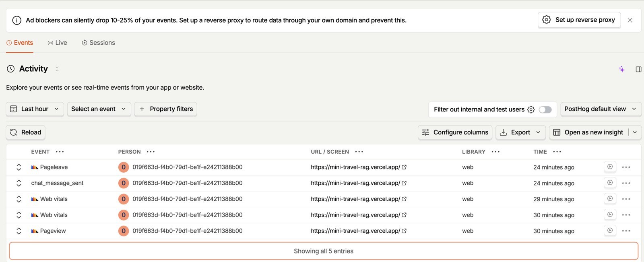Open LIBRARY column options menu
Viewport: 644px width, 262px height.
[x=496, y=152]
